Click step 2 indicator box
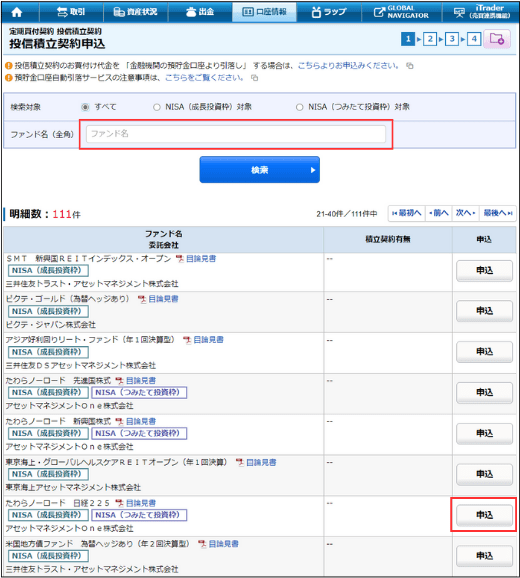Image resolution: width=520 pixels, height=578 pixels. pos(430,39)
